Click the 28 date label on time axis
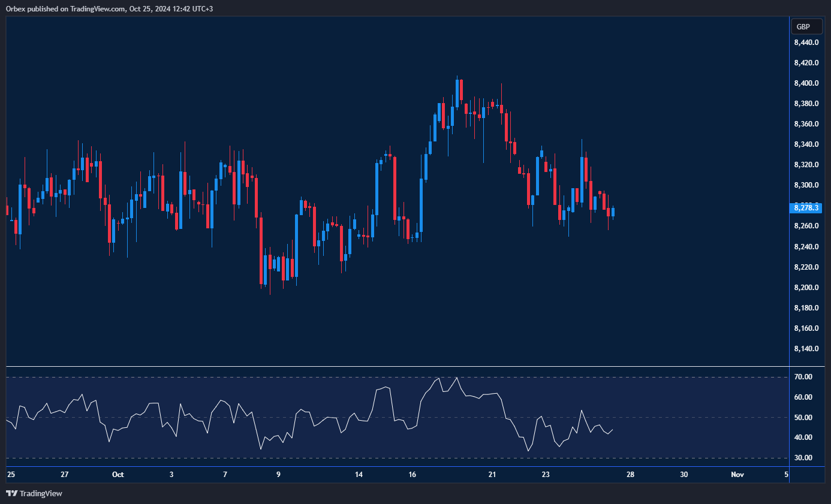 coord(630,475)
